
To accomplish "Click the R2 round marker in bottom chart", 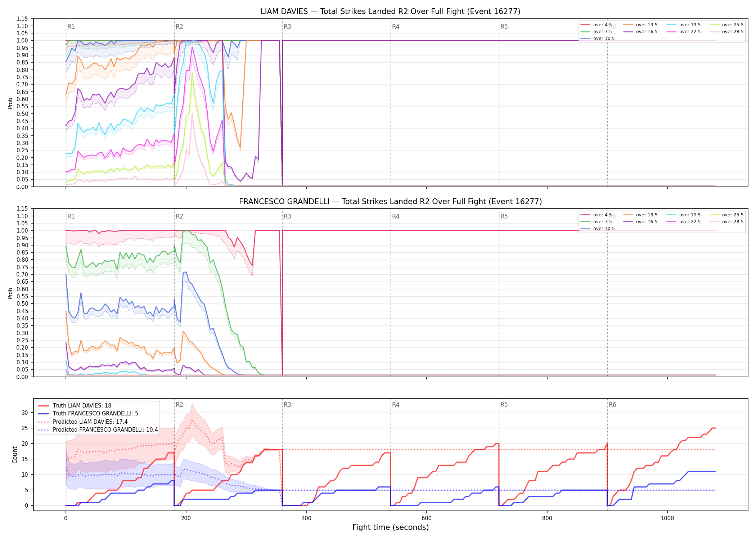I will point(179,405).
